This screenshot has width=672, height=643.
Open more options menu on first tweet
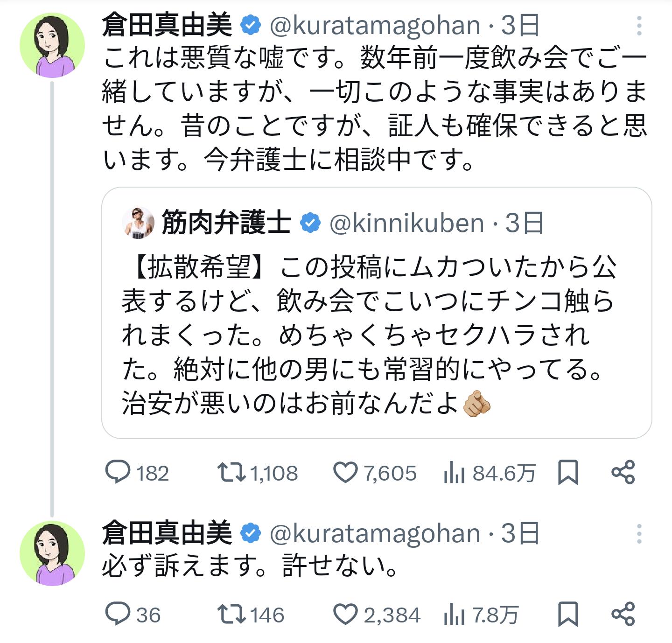[639, 26]
